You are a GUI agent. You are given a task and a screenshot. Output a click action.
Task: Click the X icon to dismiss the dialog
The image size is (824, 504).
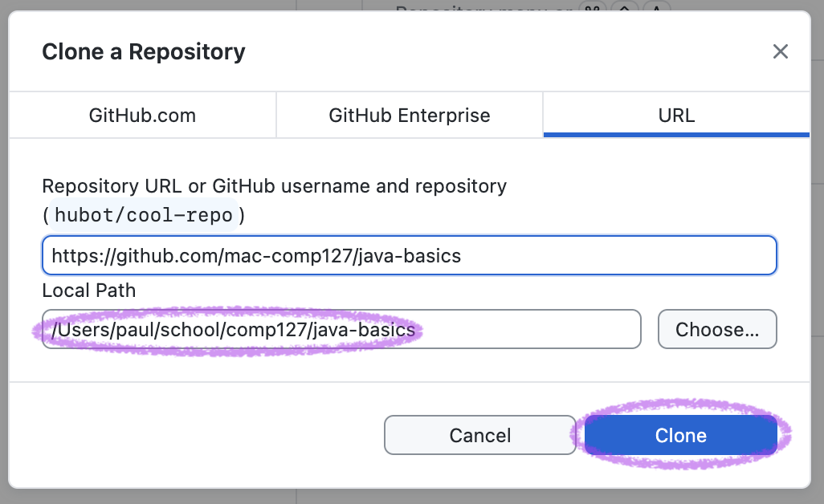coord(780,51)
